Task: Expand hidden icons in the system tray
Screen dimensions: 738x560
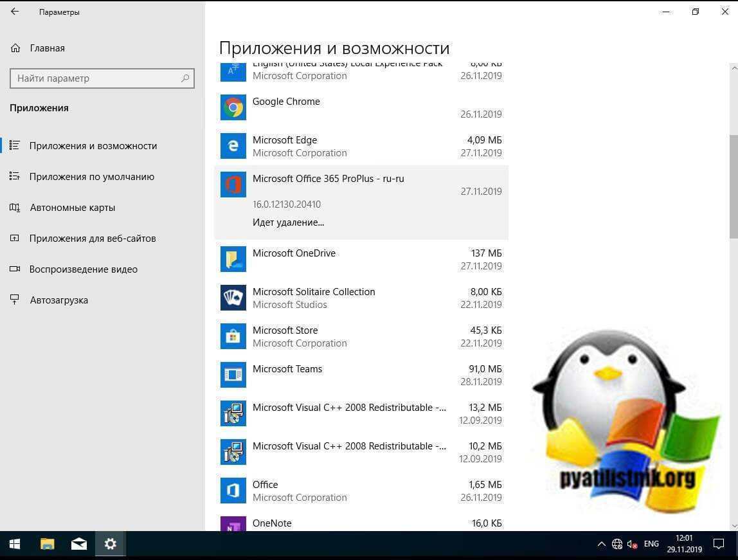Action: (602, 543)
